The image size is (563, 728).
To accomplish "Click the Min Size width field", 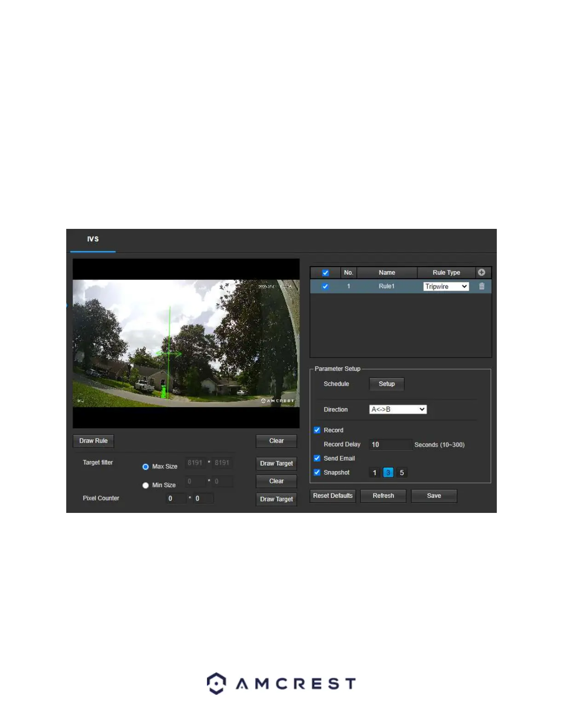I will (x=195, y=481).
